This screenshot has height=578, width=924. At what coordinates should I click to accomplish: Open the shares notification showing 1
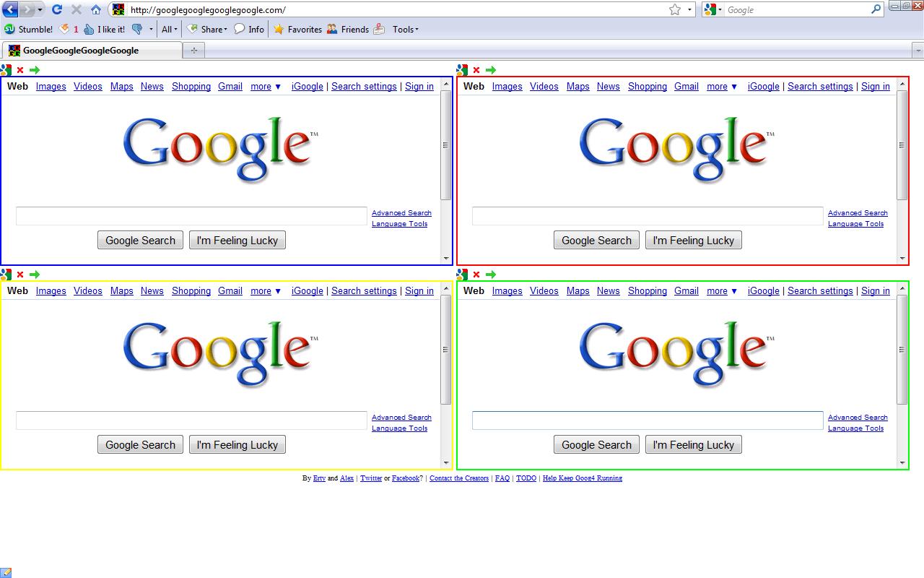point(69,30)
